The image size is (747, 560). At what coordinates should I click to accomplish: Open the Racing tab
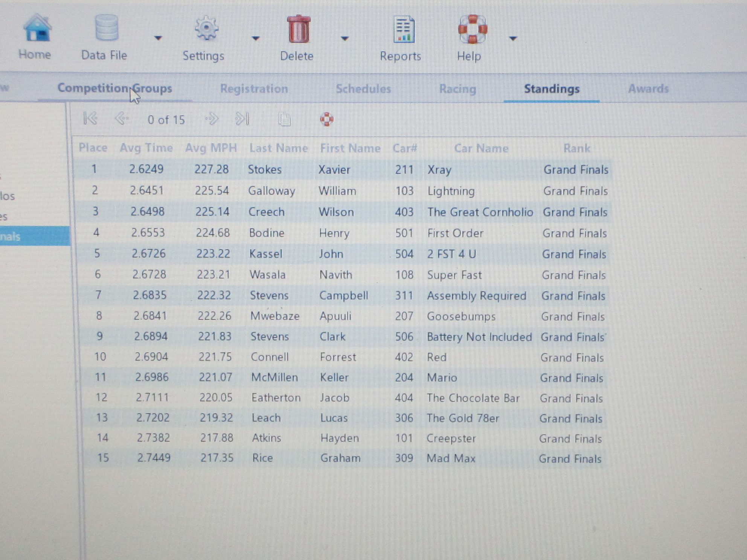[457, 89]
